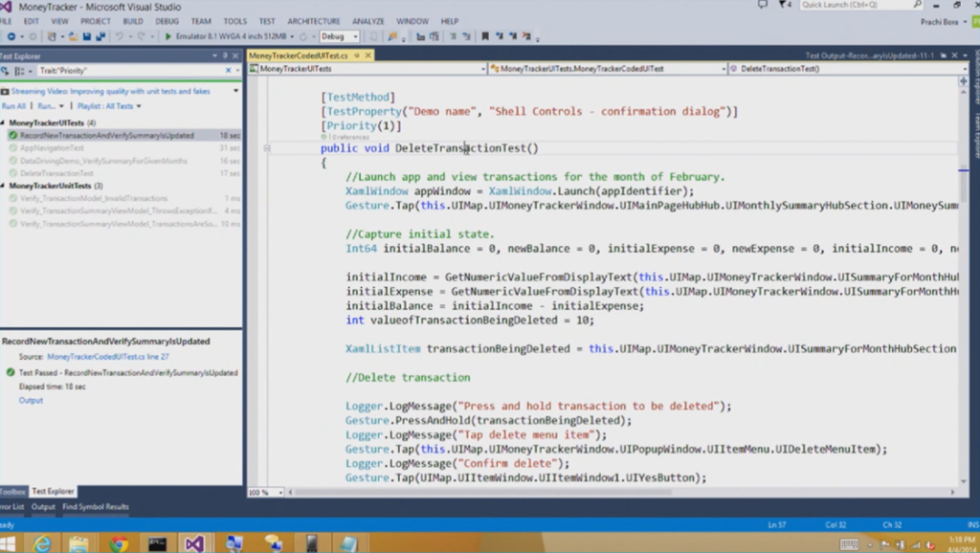The height and width of the screenshot is (553, 980).
Task: Click the Clear Bookmarks toolbar icon
Action: [x=527, y=37]
